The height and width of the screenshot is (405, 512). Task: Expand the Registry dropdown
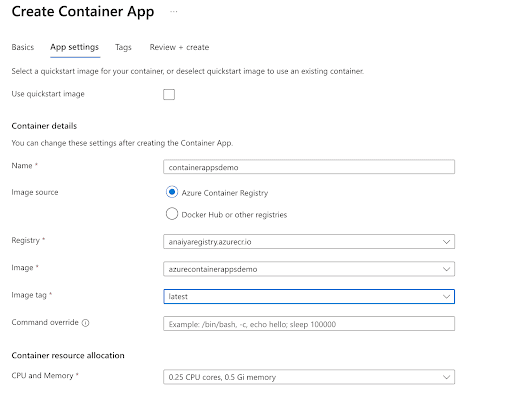tap(309, 242)
